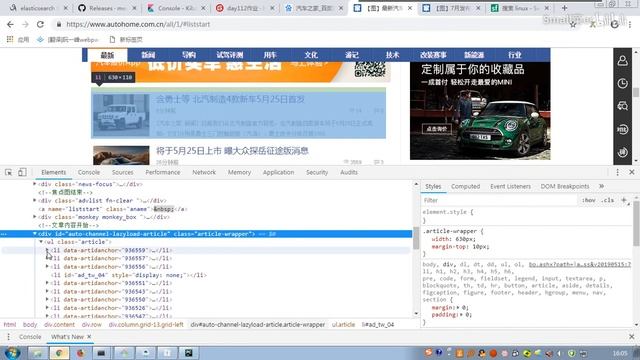Open the Event Listeners tab
The image size is (640, 360).
[x=510, y=186]
